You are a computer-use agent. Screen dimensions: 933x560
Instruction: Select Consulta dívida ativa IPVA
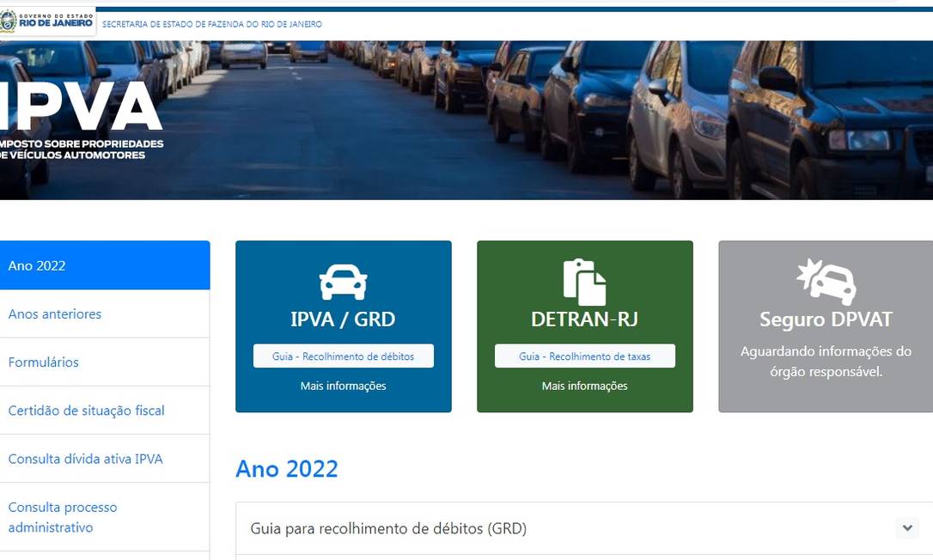click(x=85, y=459)
